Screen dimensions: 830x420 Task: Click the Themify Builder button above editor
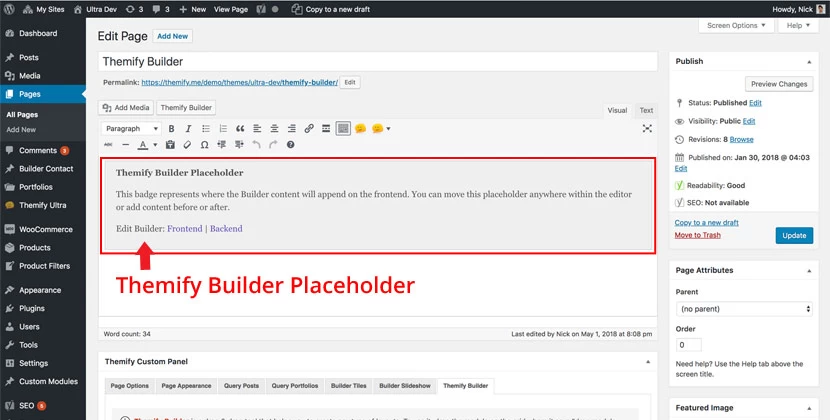[186, 108]
